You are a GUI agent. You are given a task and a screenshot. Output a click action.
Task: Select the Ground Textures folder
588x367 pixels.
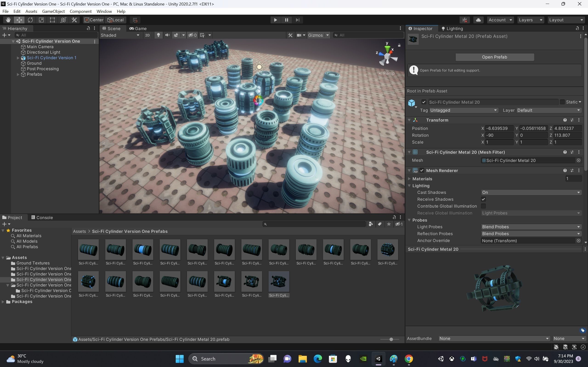point(33,263)
